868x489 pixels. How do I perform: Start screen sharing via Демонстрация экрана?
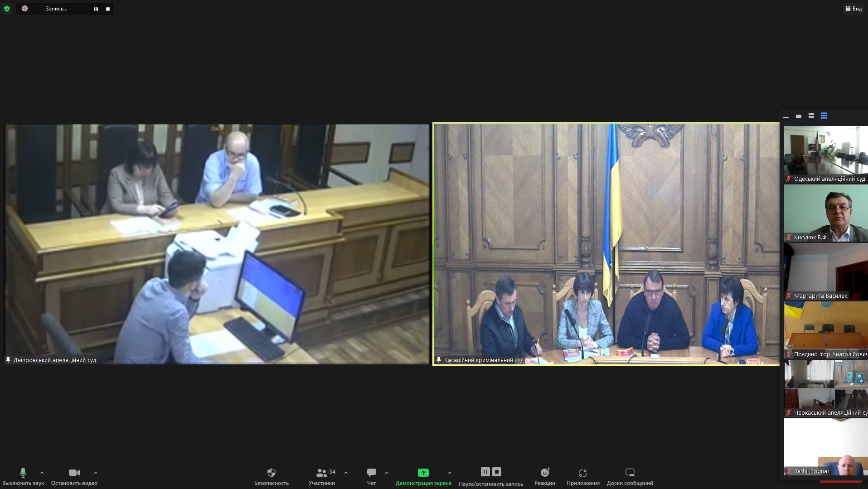click(x=423, y=473)
